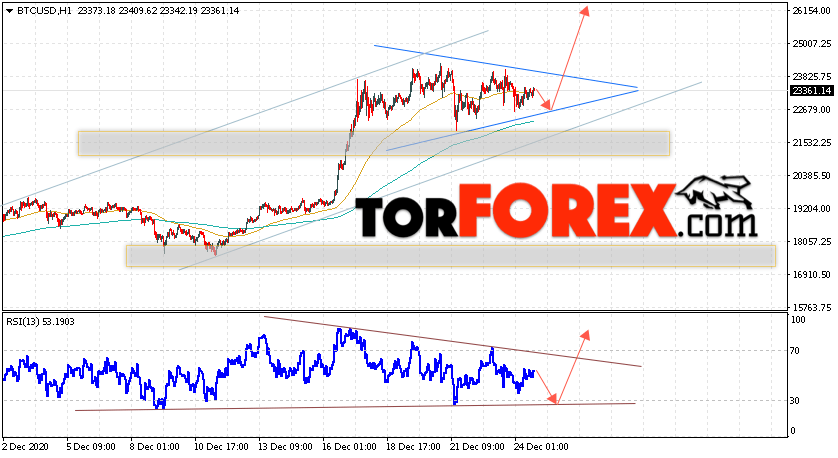Select the 16910.50 price axis label
The height and width of the screenshot is (458, 838).
pyautogui.click(x=811, y=274)
